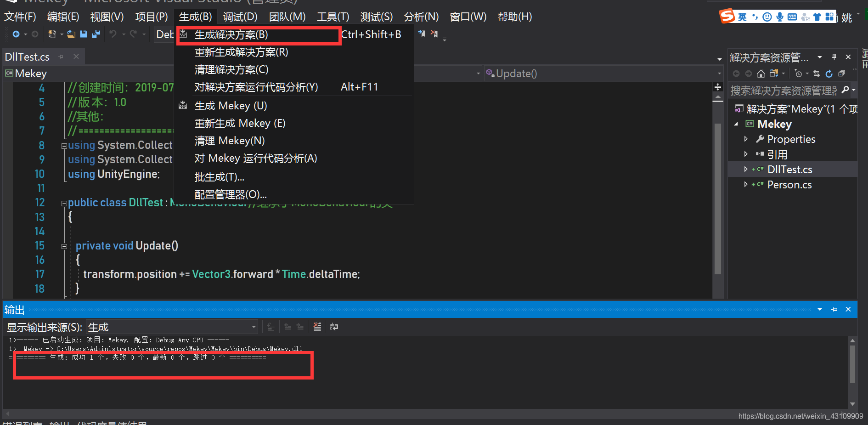Save the current file with the disk icon
The image size is (868, 425).
tap(84, 34)
